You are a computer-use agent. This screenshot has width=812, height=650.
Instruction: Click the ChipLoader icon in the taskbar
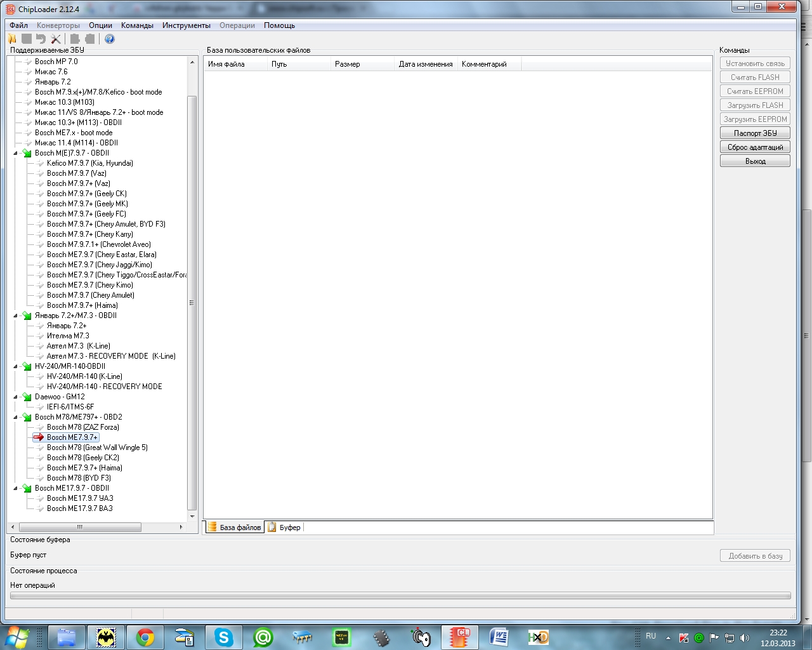(x=460, y=637)
